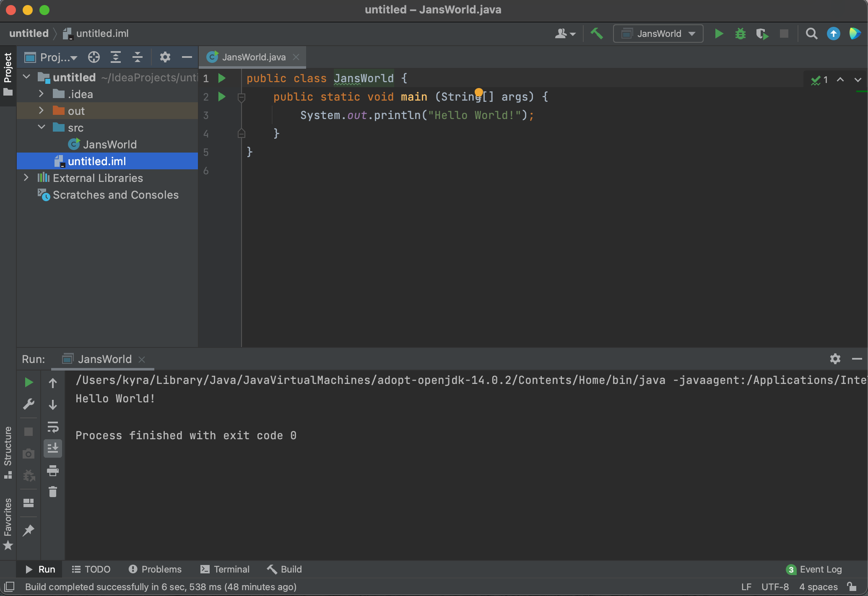Viewport: 868px width, 596px height.
Task: Open the colorful JetBrains plugin icon
Action: [855, 34]
